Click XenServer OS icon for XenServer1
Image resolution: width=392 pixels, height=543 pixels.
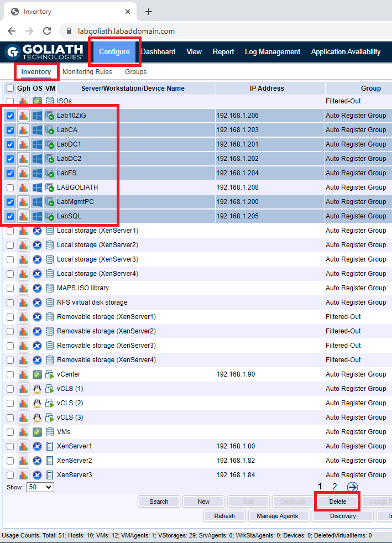[37, 446]
